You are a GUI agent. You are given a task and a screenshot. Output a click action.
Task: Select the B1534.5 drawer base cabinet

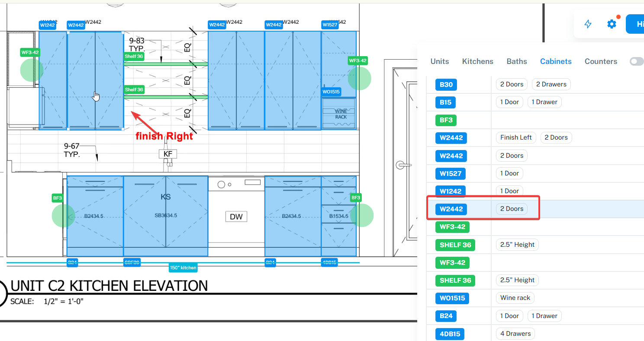tap(338, 216)
